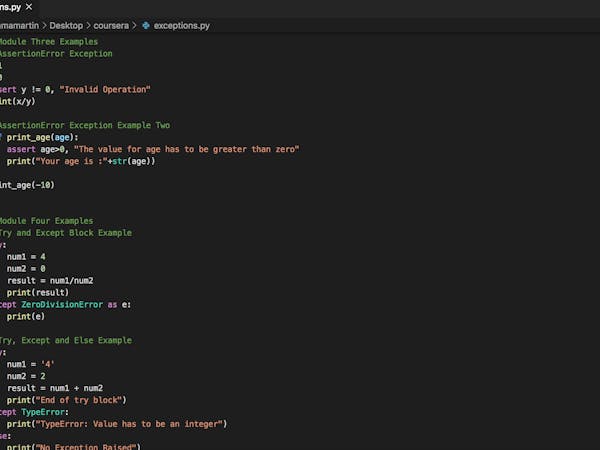Expand breadcrumb chevron after Desktop

[88, 26]
